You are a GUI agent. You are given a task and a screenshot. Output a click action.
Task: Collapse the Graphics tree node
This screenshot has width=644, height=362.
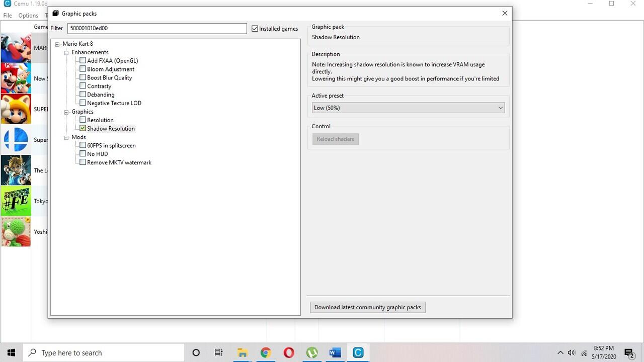click(x=66, y=112)
